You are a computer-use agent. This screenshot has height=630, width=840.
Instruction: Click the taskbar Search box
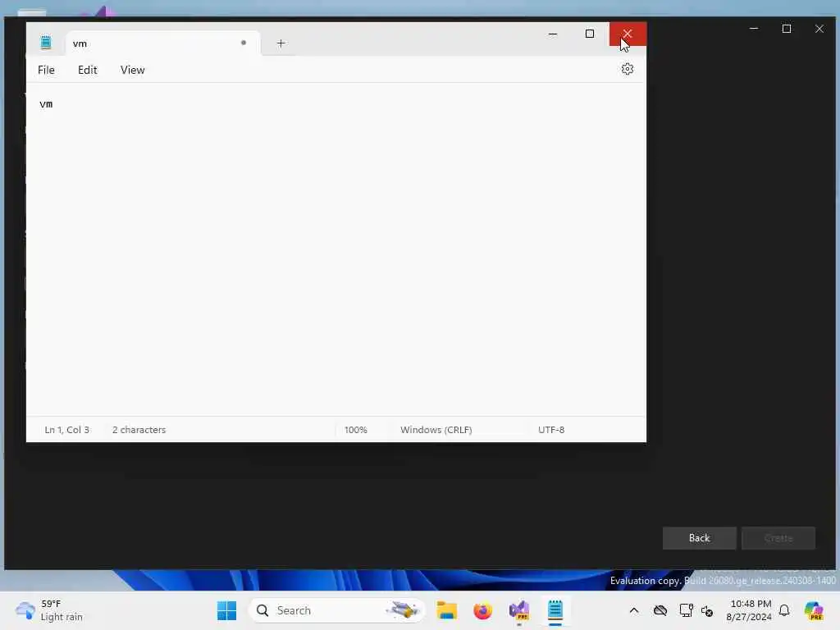click(x=337, y=610)
